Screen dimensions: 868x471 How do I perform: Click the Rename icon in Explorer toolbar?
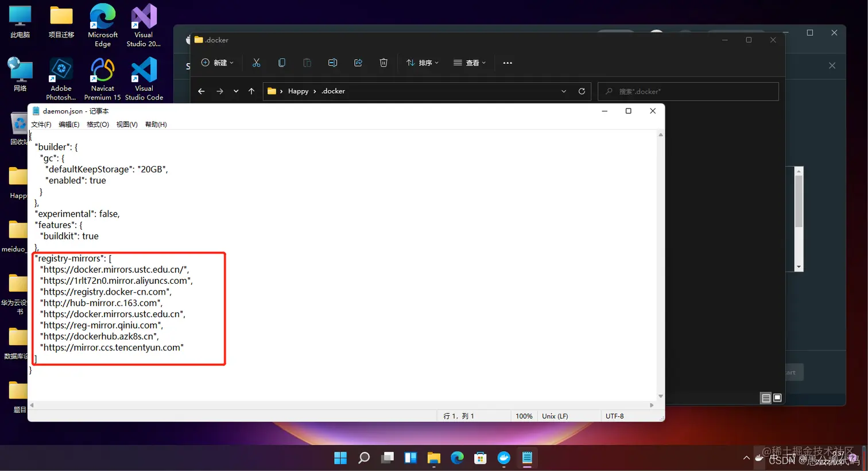point(332,63)
